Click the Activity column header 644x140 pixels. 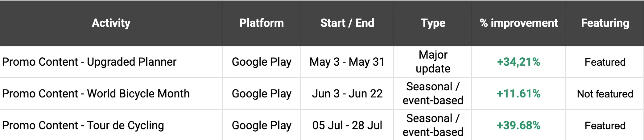(111, 23)
